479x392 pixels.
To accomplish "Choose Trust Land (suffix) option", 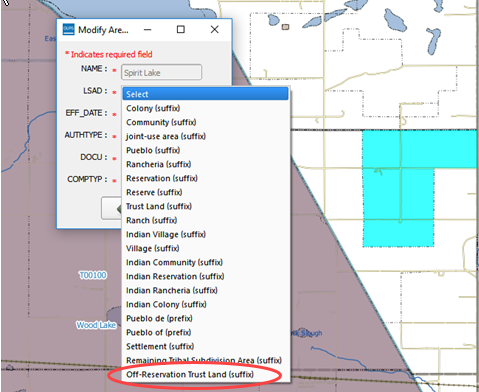I will [205, 206].
